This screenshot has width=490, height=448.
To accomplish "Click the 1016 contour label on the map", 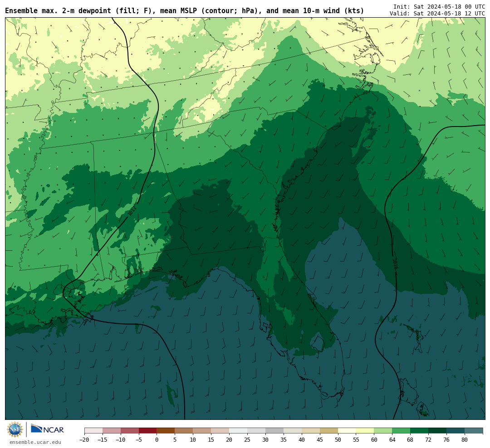I will [395, 263].
